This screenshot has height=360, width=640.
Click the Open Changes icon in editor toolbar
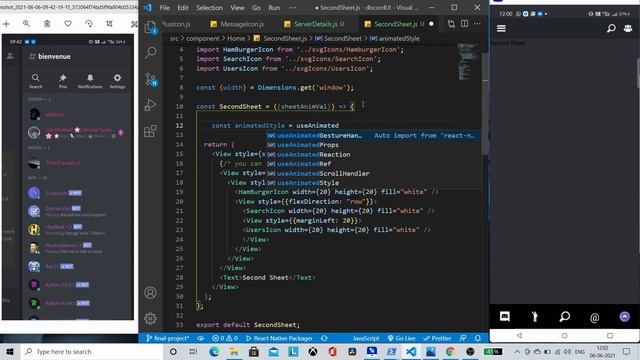pyautogui.click(x=451, y=24)
